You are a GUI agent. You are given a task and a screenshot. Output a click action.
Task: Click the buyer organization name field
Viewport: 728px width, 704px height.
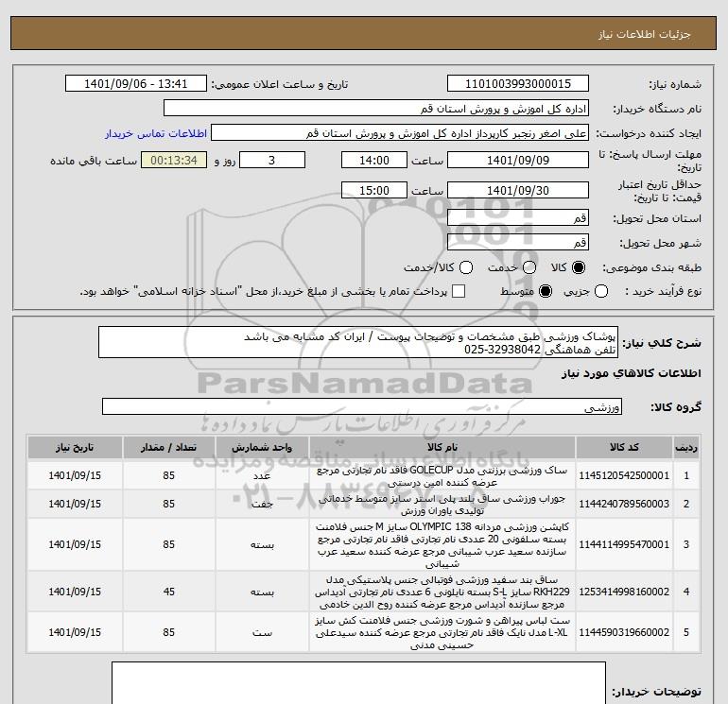376,109
